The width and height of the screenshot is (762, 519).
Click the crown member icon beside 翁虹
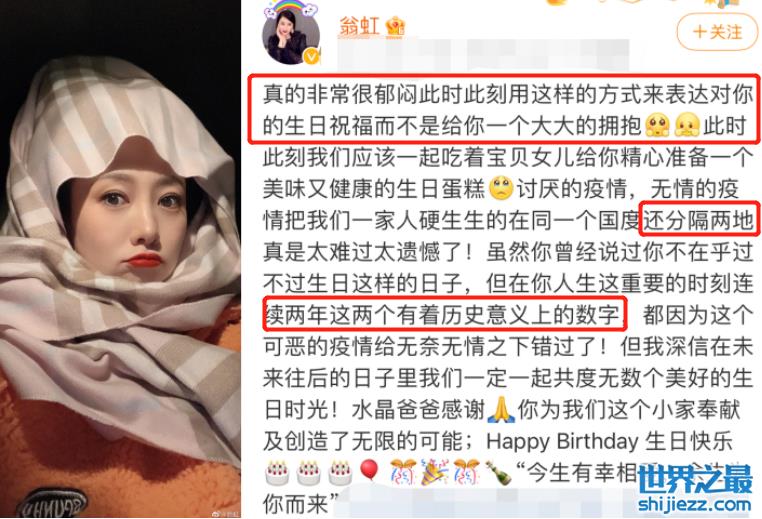(x=395, y=26)
